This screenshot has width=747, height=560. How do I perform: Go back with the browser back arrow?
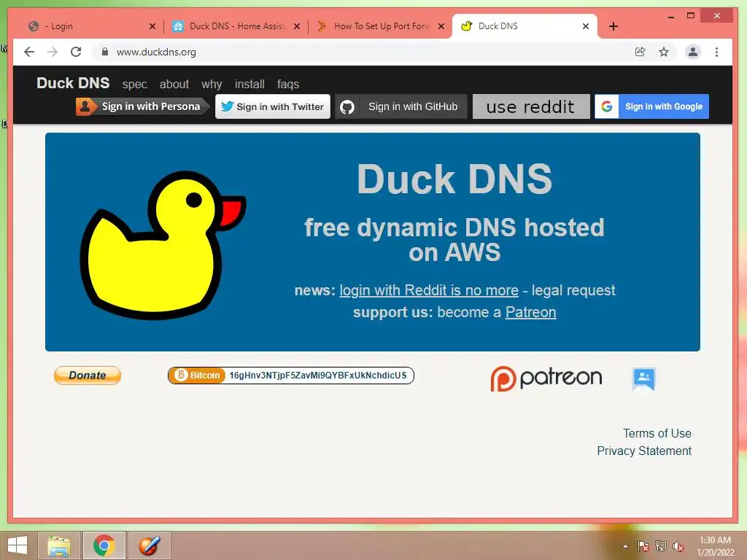[x=29, y=52]
